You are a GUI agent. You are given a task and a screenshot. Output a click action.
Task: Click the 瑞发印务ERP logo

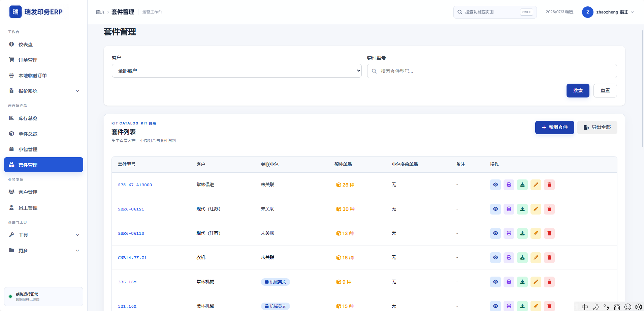click(36, 12)
